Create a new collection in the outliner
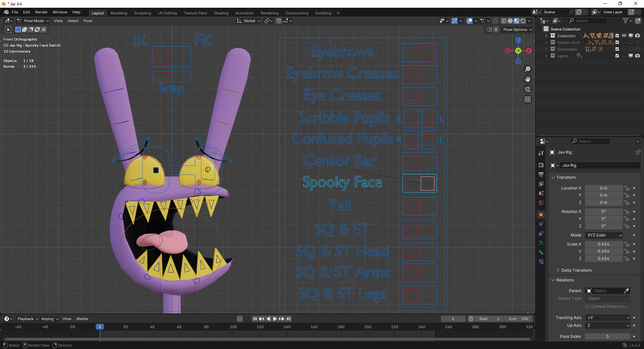 pos(638,21)
